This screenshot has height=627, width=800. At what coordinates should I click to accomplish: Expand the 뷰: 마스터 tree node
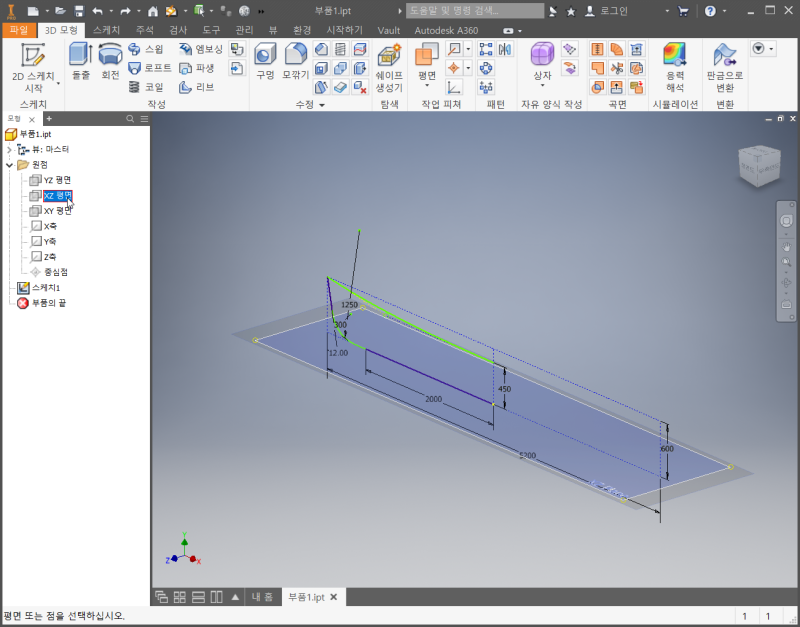click(x=9, y=149)
